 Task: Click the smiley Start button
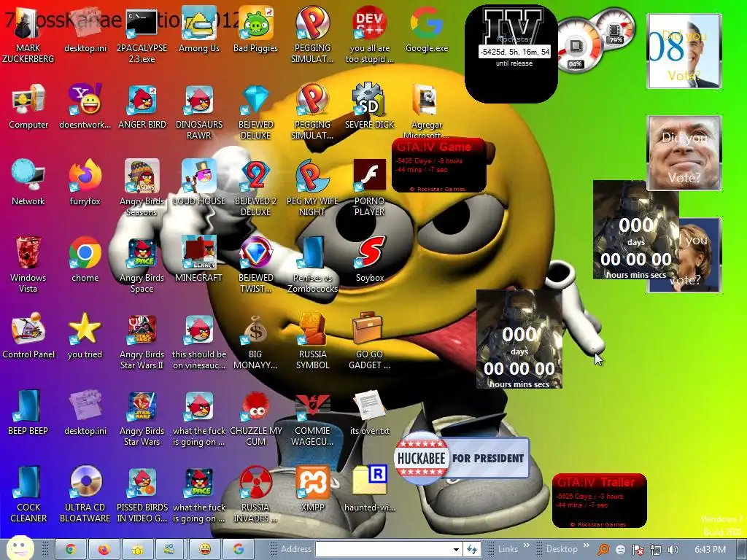tap(20, 548)
